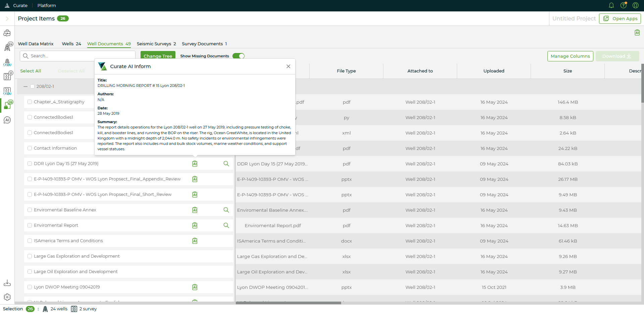This screenshot has height=313, width=644.
Task: Click the Manage Columns button
Action: 570,56
